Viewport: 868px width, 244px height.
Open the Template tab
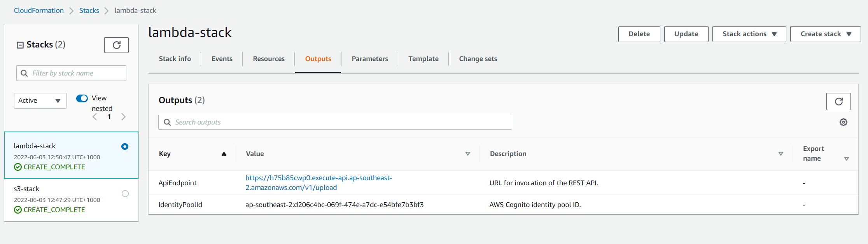[x=423, y=59]
